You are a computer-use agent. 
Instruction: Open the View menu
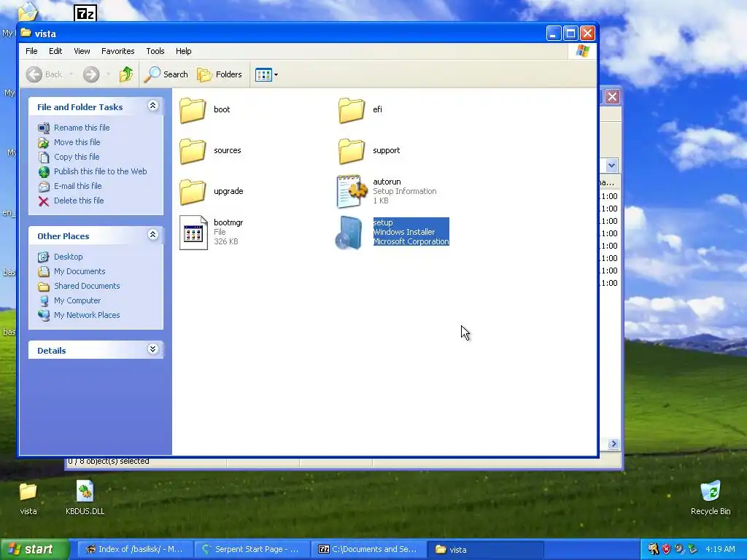82,51
